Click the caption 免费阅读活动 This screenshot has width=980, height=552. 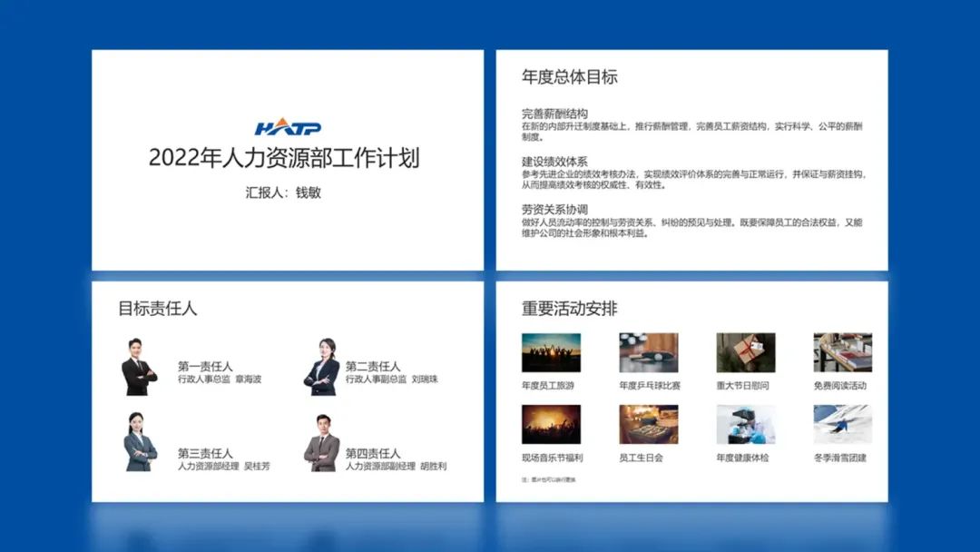tap(840, 386)
